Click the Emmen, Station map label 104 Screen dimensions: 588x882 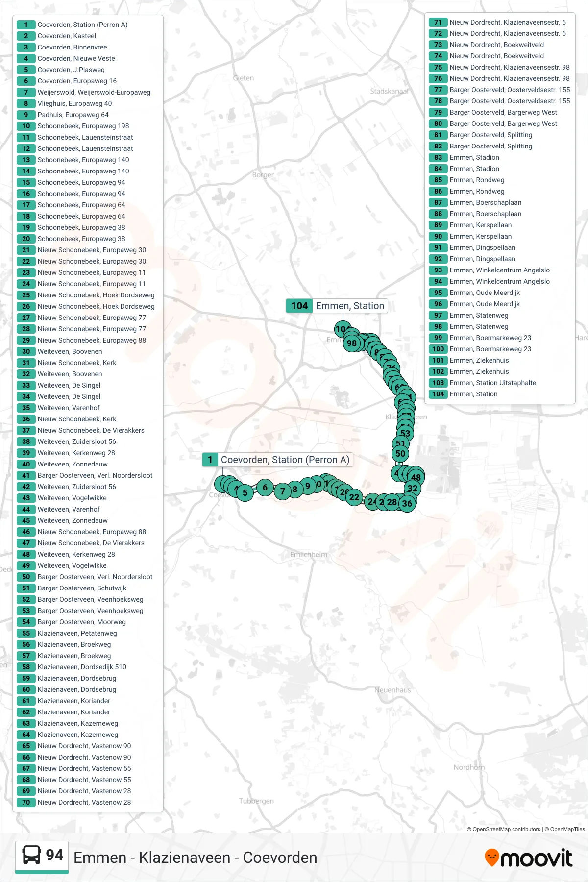click(x=337, y=306)
